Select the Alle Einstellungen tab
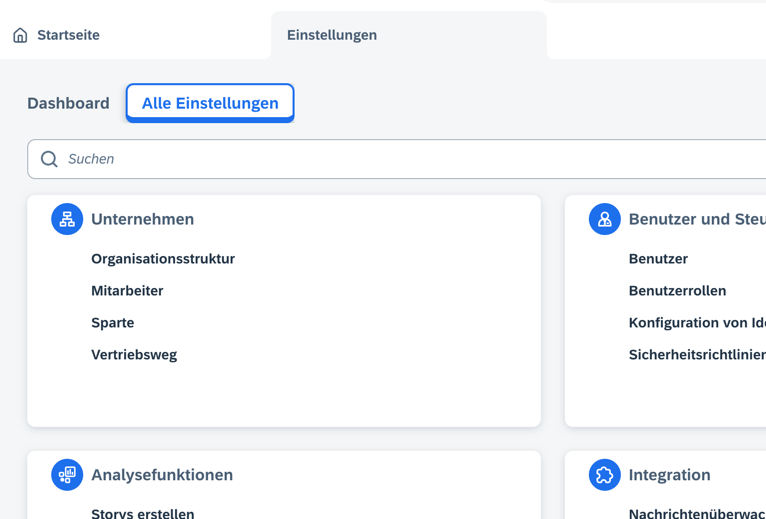 pos(210,103)
